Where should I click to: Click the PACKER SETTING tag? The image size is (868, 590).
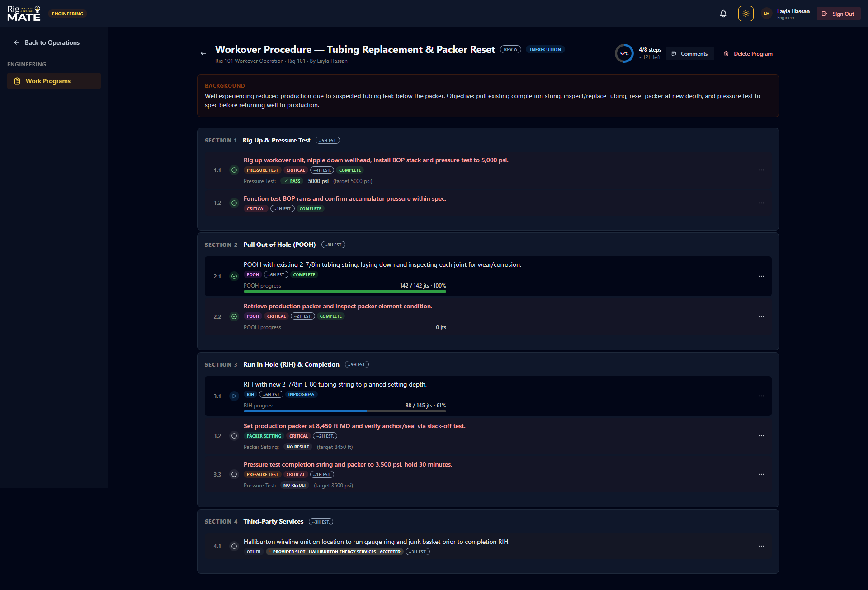point(264,436)
